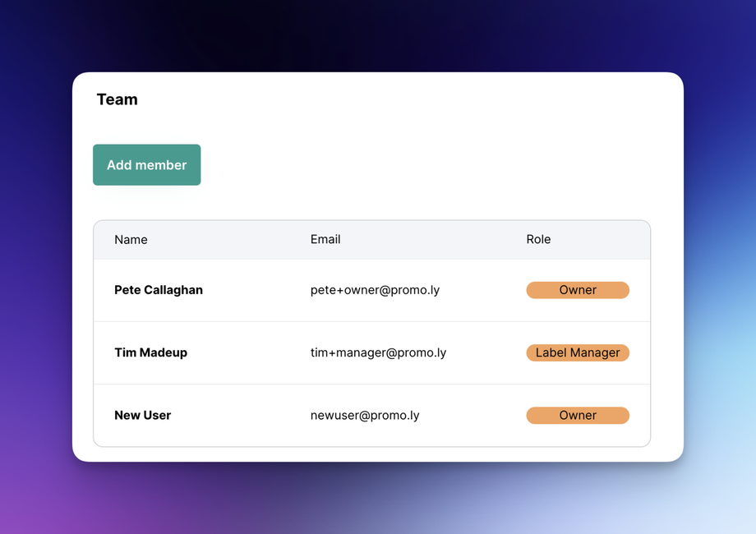Image resolution: width=756 pixels, height=534 pixels.
Task: Select the Tim Madeup name
Action: [x=150, y=352]
